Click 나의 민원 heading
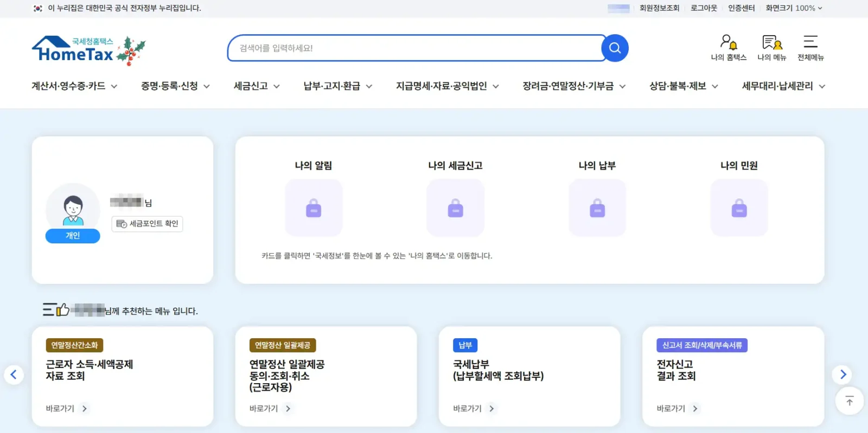 [739, 166]
